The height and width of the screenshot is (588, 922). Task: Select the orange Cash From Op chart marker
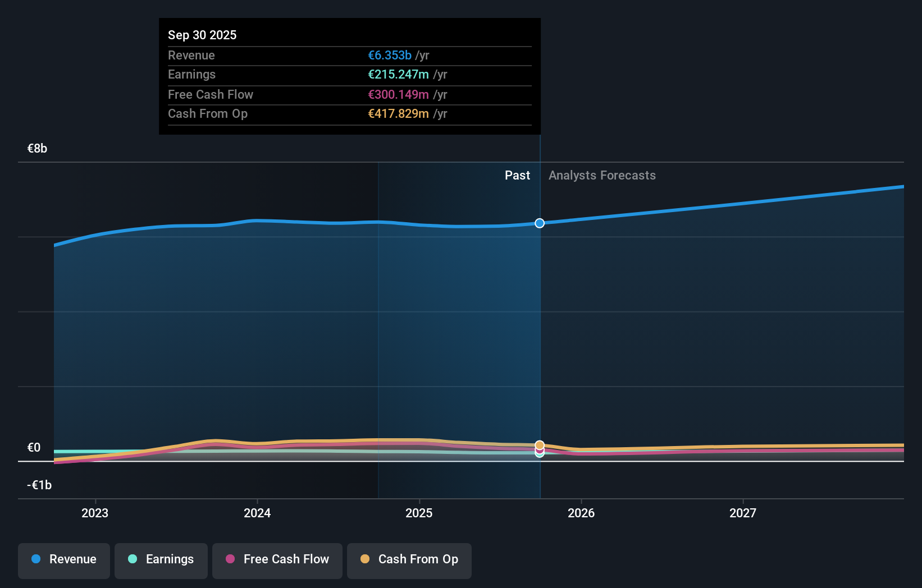click(x=540, y=444)
